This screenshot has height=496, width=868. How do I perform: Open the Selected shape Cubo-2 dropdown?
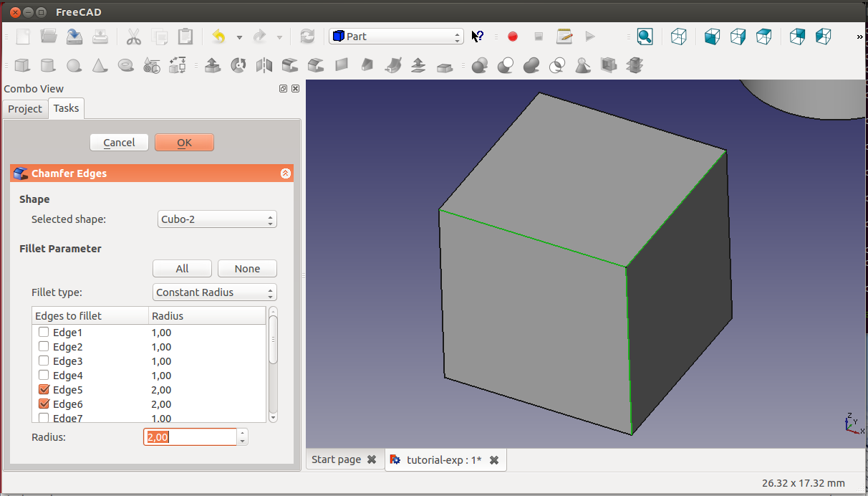(x=216, y=219)
